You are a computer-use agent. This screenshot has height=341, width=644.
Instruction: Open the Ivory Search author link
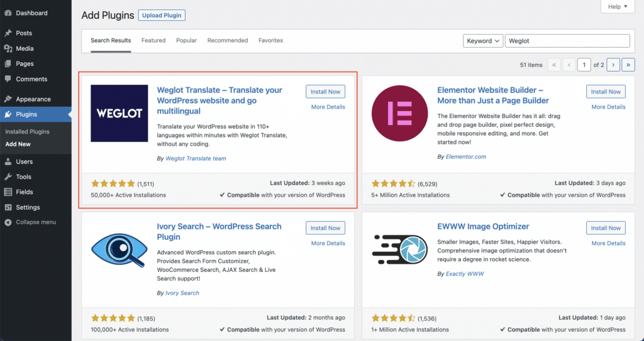pos(182,293)
